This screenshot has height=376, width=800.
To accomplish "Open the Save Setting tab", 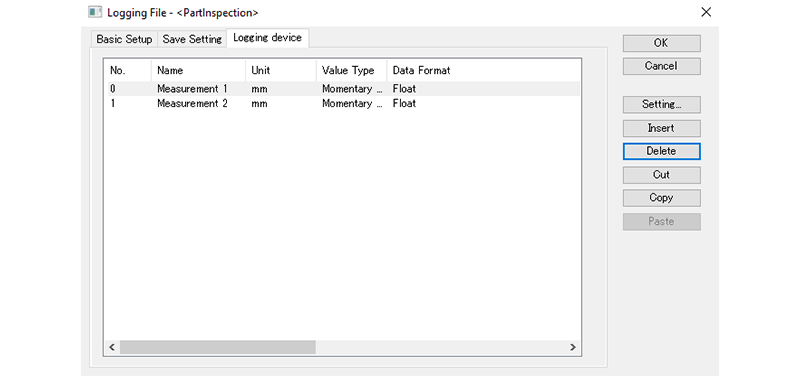I will click(x=192, y=39).
